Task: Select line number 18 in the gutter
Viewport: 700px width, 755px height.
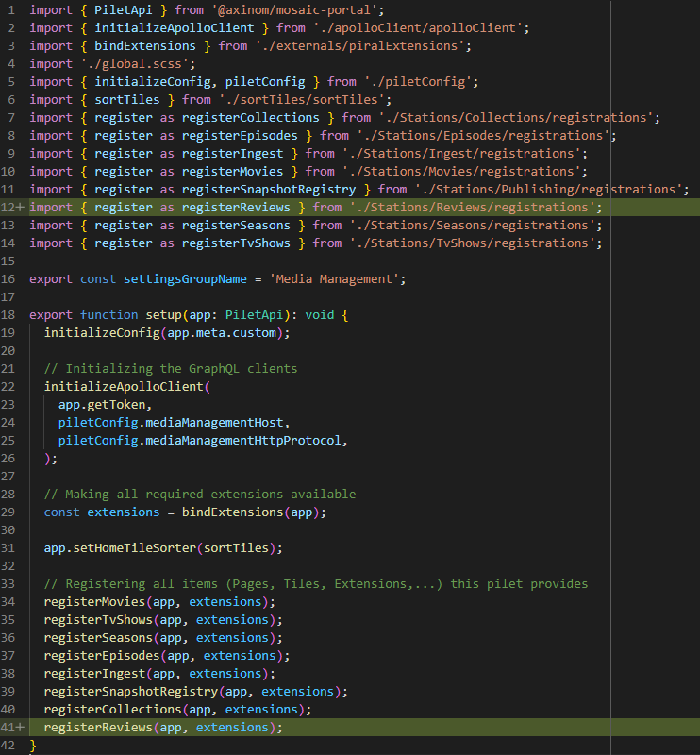Action: click(x=8, y=315)
